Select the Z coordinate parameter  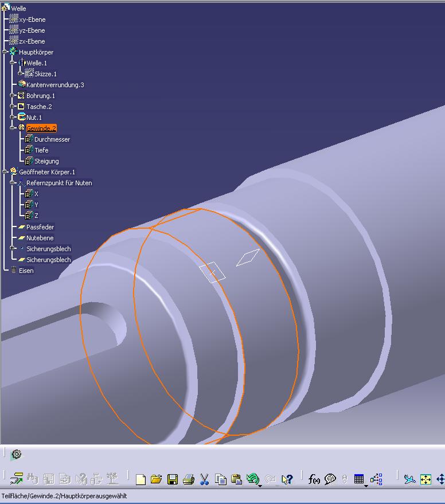coord(36,216)
